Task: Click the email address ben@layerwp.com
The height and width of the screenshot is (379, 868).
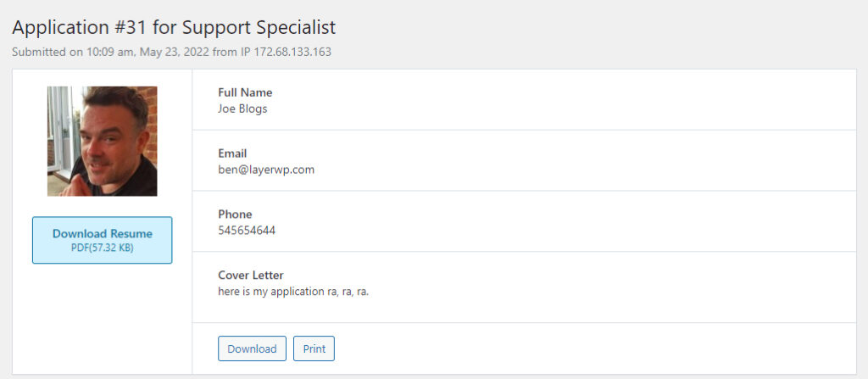Action: click(x=266, y=170)
